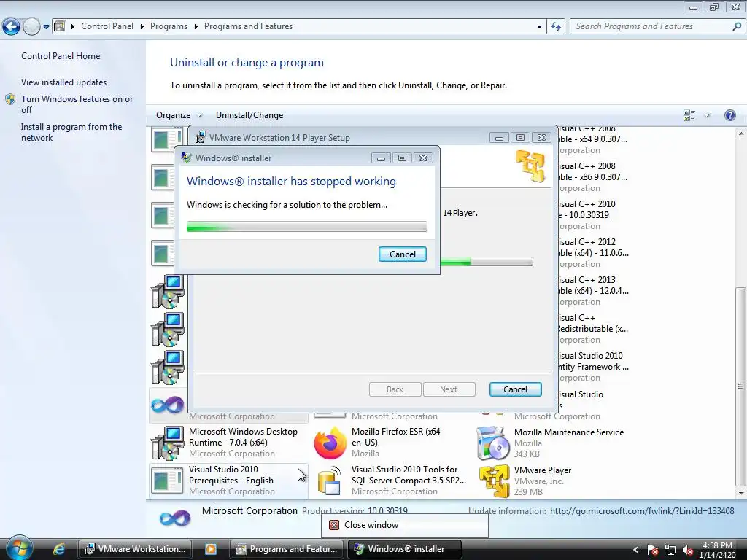Select Visual Studio 2010 Prerequisites icon

(167, 481)
